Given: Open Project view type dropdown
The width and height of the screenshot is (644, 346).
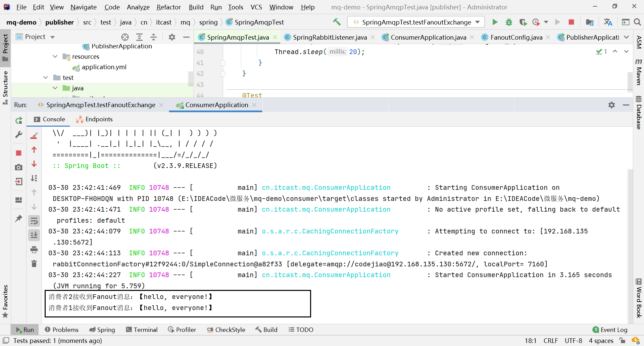Looking at the screenshot, I should [52, 37].
